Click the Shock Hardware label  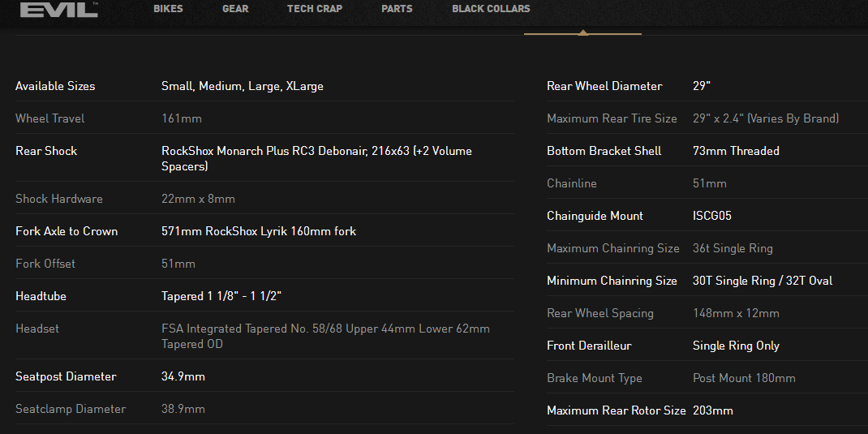pos(59,199)
